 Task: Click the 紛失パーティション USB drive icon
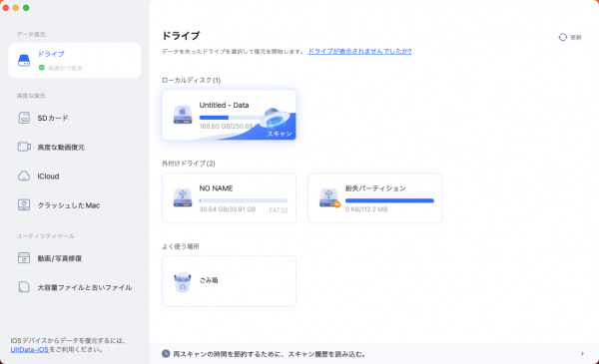(329, 198)
